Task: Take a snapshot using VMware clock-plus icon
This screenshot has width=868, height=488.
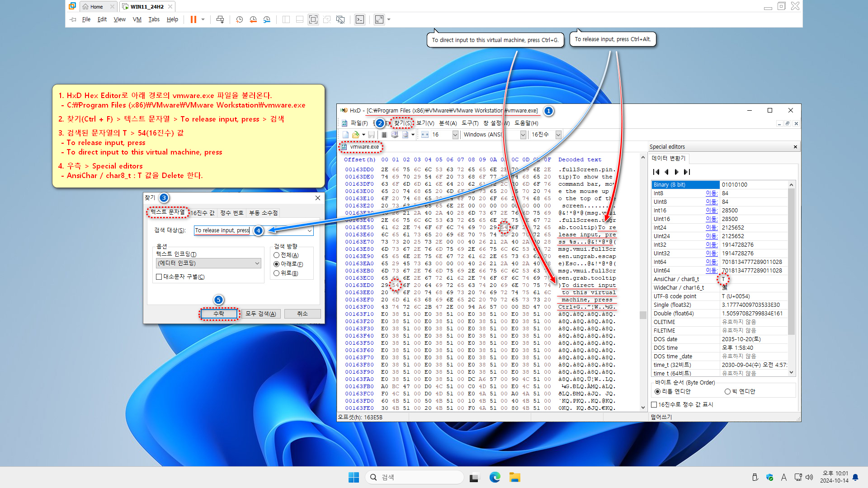Action: 240,19
